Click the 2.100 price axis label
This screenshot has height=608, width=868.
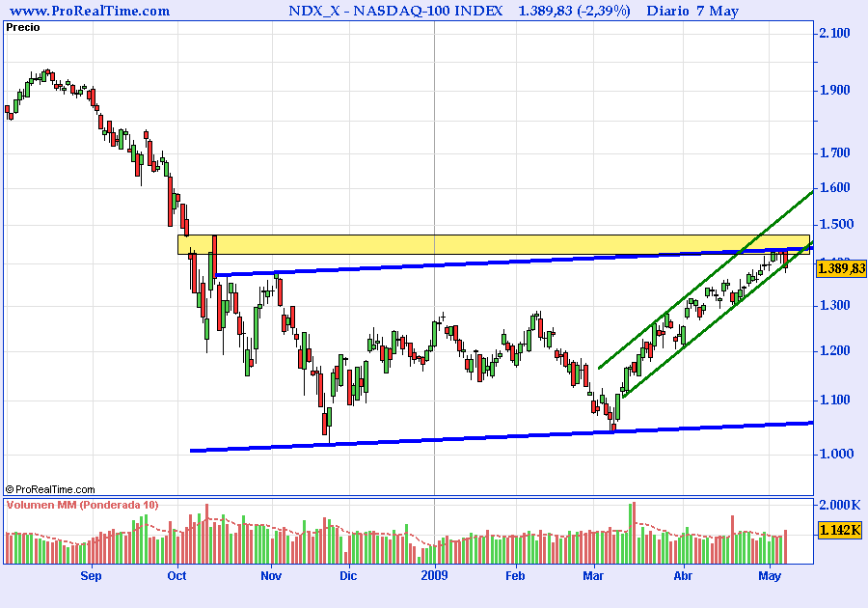(x=833, y=34)
